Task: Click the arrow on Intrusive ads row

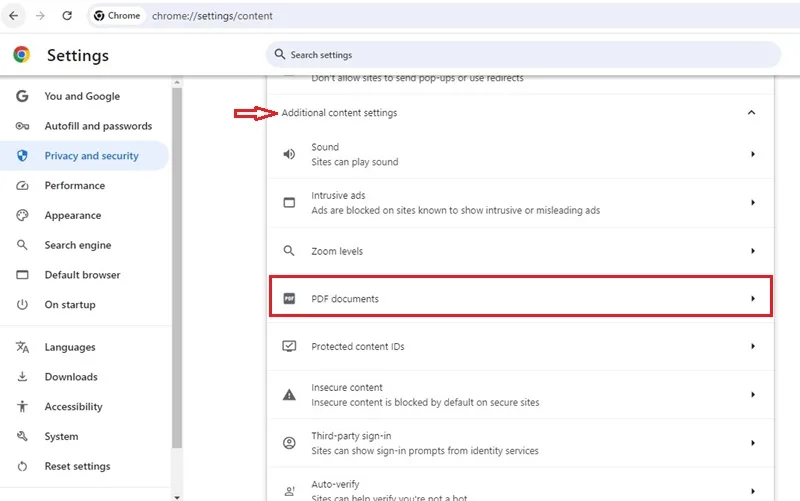Action: pyautogui.click(x=753, y=203)
